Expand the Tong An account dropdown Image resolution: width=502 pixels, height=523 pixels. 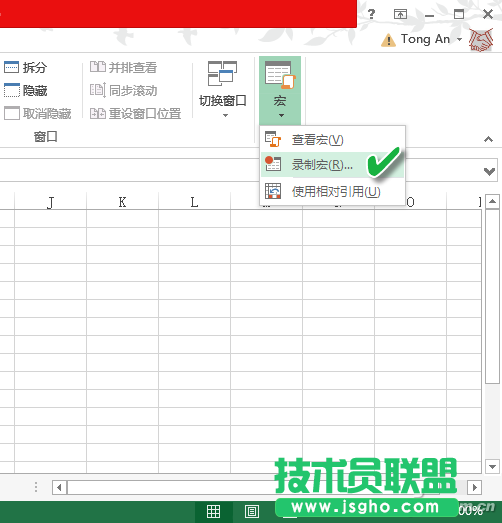460,39
